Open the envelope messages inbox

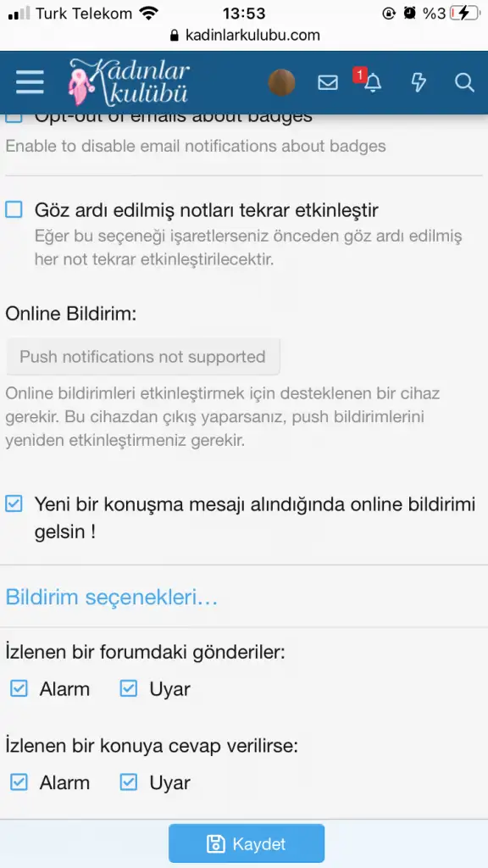coord(328,83)
